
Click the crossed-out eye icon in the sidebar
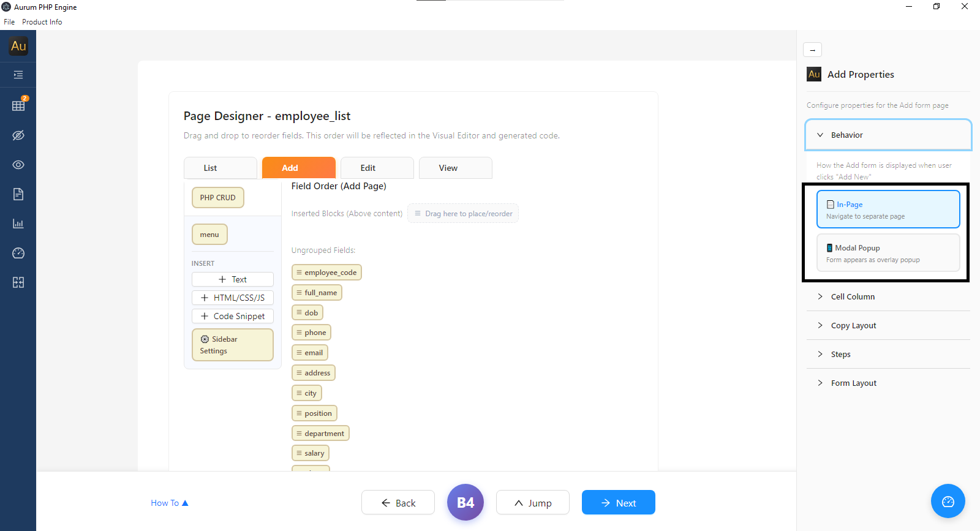[18, 135]
